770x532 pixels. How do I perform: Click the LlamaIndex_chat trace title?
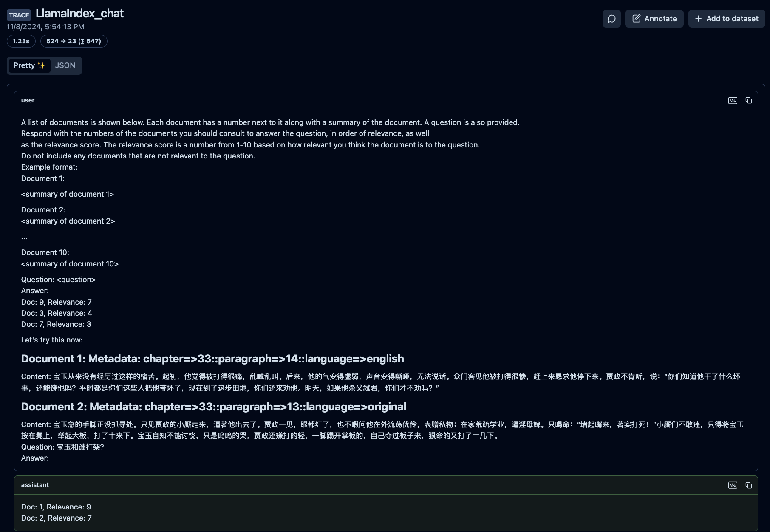79,14
